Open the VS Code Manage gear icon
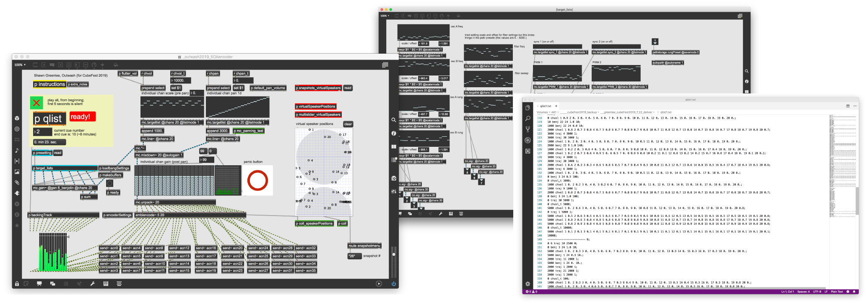The width and height of the screenshot is (868, 302). click(528, 284)
